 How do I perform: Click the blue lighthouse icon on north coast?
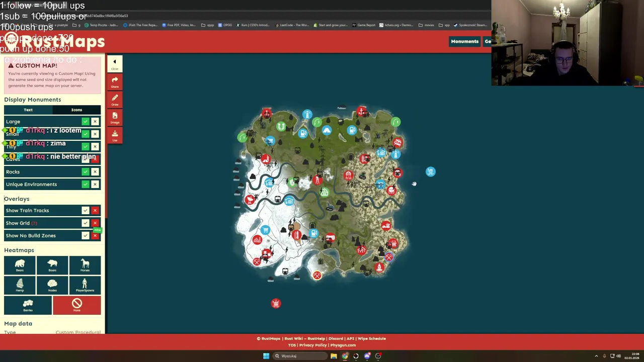point(307,115)
